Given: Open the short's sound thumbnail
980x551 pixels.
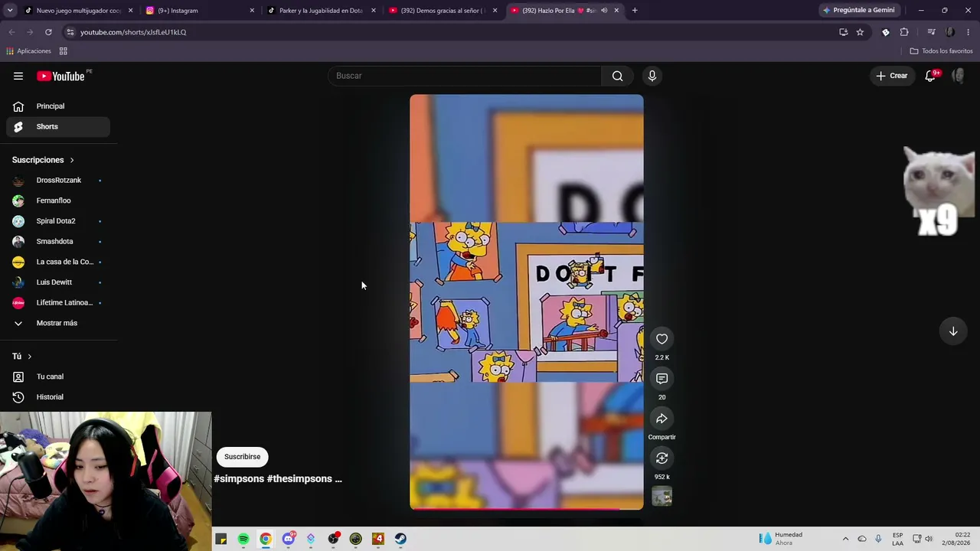Looking at the screenshot, I should click(661, 497).
